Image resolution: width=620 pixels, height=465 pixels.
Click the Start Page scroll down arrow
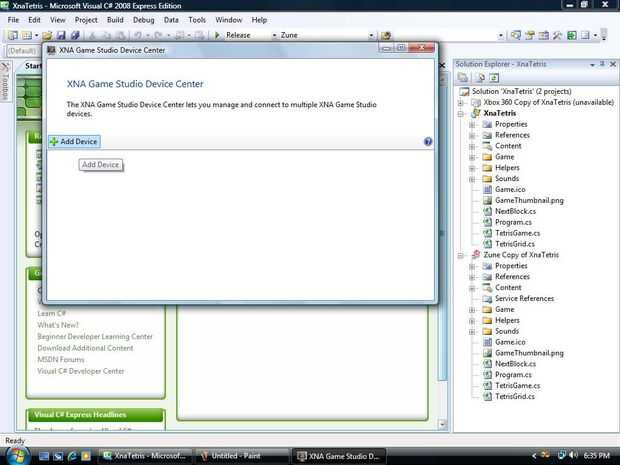click(442, 424)
